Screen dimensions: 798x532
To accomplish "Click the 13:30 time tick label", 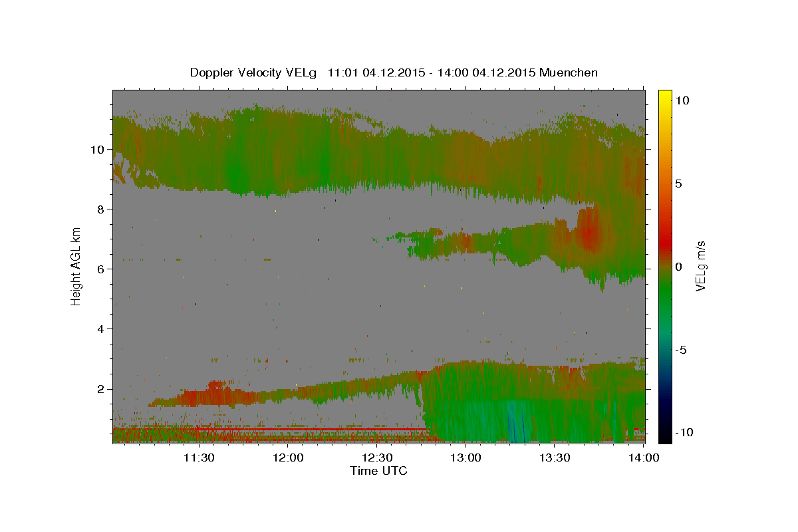I will pyautogui.click(x=555, y=458).
